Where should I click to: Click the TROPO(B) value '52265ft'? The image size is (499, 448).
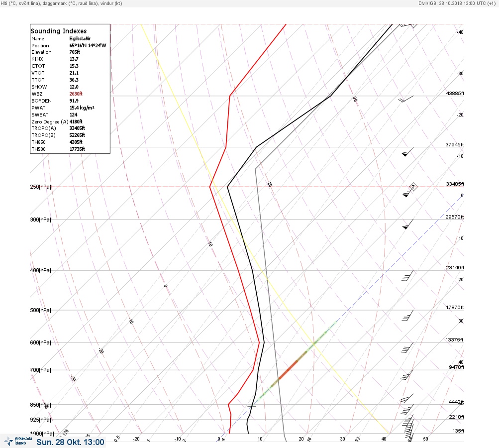pyautogui.click(x=77, y=135)
